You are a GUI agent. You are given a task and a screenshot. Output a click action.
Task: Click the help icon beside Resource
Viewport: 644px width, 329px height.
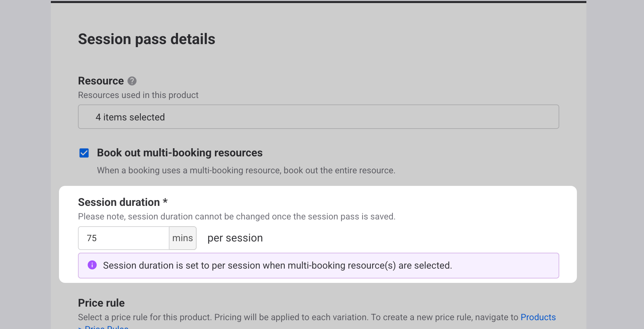pyautogui.click(x=132, y=81)
